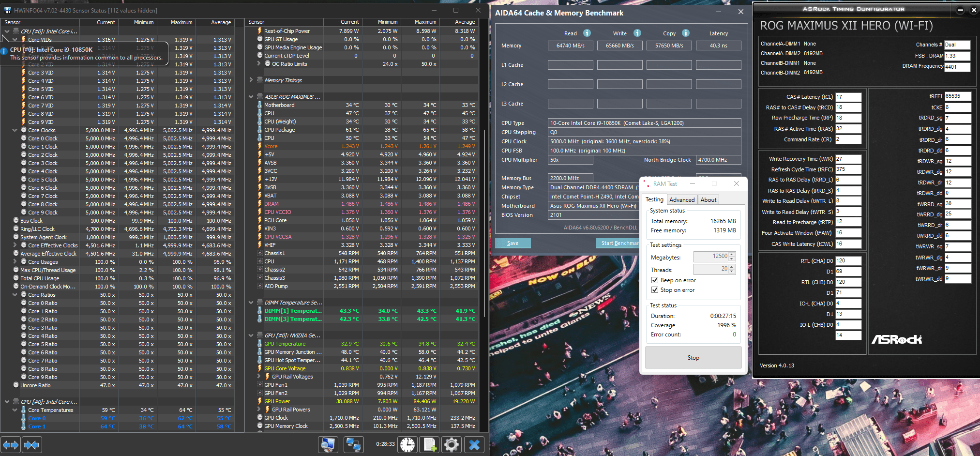
Task: Reset the sensor timer with the clock icon
Action: click(x=407, y=444)
